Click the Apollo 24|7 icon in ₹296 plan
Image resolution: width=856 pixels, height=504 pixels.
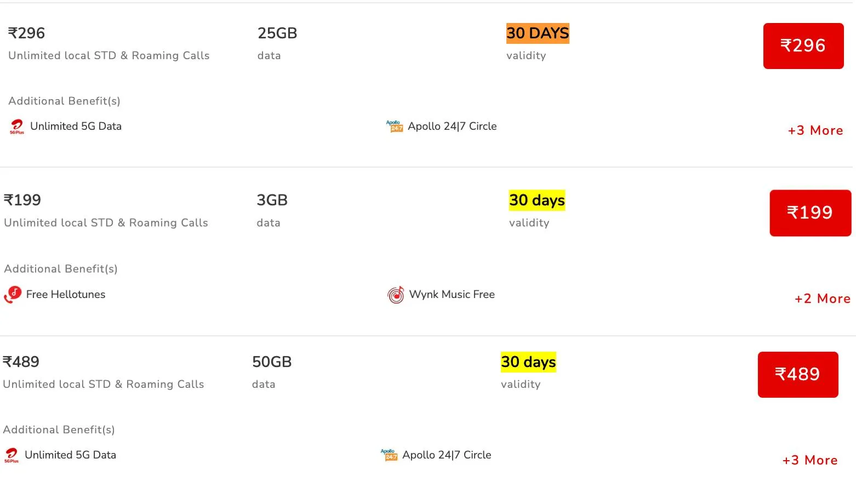395,127
